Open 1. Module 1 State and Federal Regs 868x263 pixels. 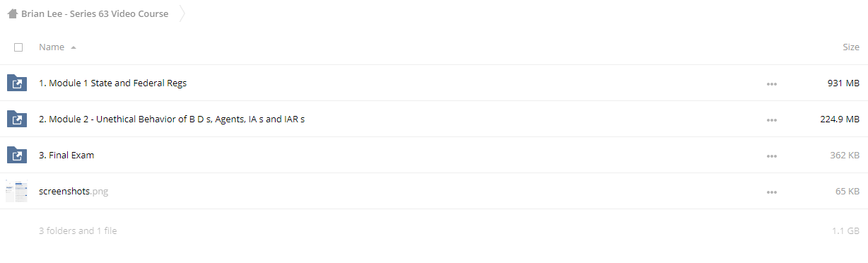click(x=113, y=83)
